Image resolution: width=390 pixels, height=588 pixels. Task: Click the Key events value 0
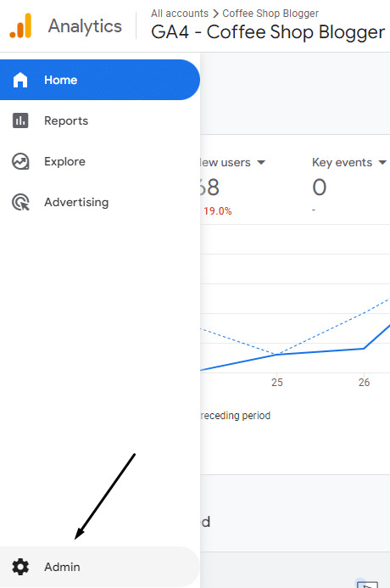point(320,188)
